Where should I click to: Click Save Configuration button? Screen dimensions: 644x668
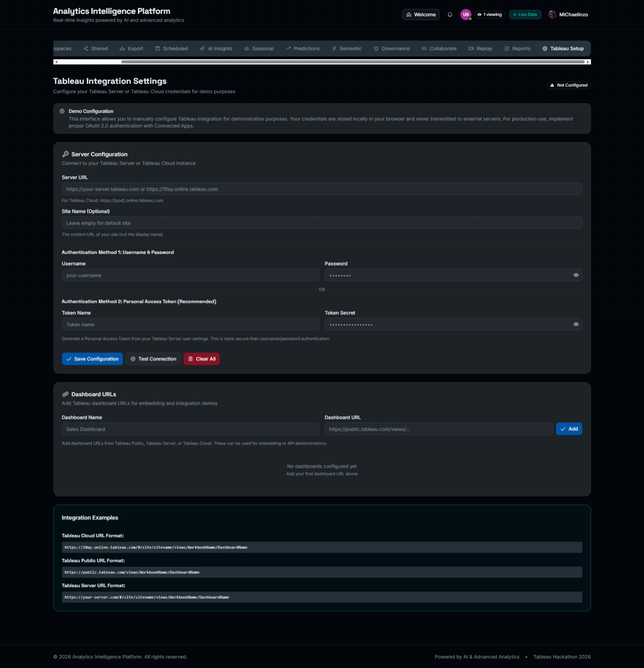coord(93,359)
